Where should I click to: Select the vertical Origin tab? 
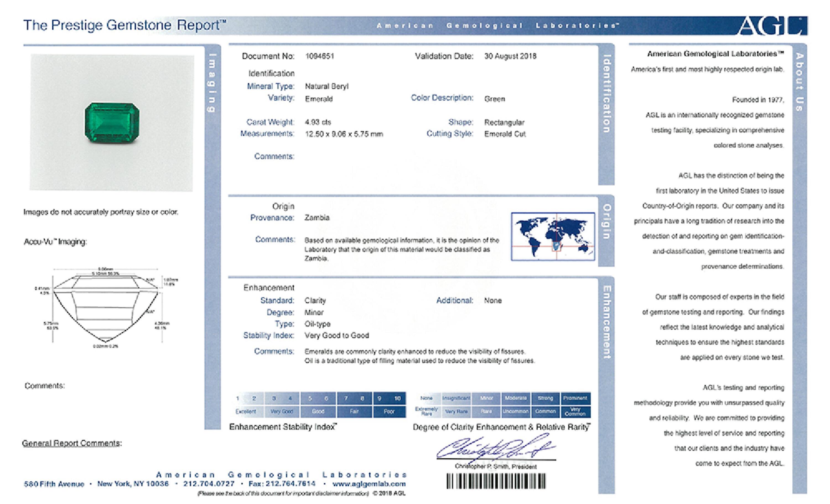pos(606,221)
